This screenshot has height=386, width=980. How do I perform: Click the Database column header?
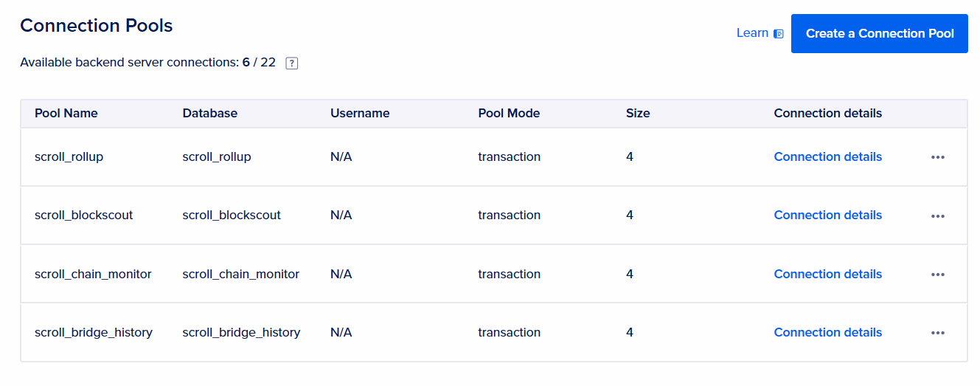pos(210,113)
